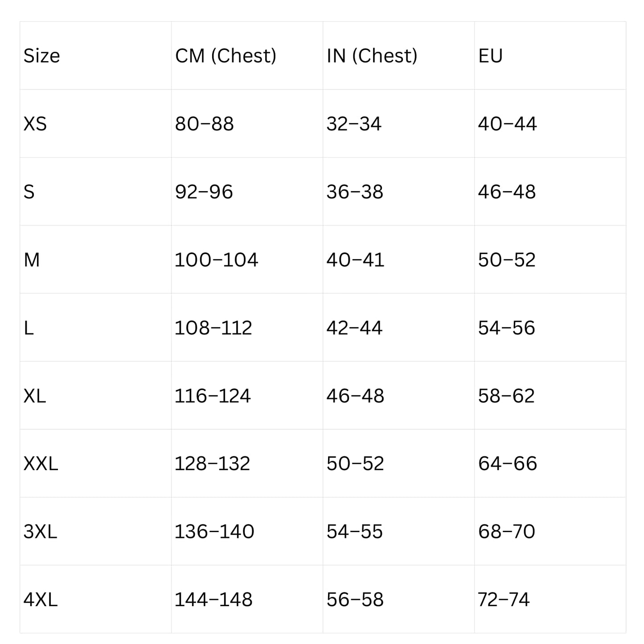Select the XXL size row label
644x644 pixels.
[x=41, y=464]
